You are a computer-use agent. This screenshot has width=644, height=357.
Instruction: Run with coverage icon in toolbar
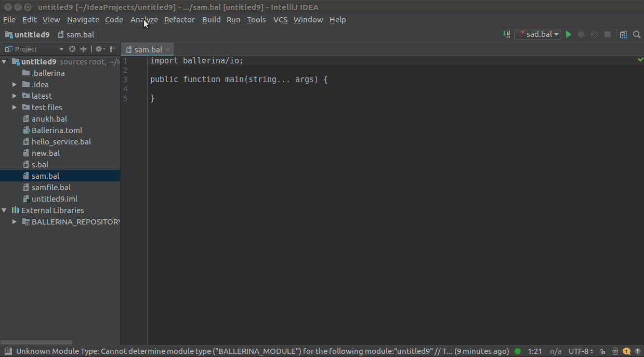tap(595, 34)
